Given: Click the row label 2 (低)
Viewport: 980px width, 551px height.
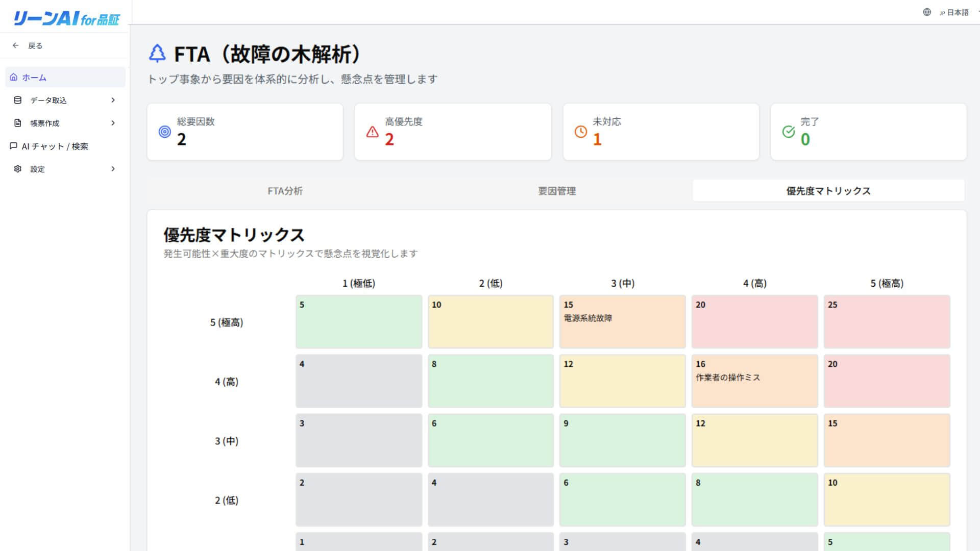Looking at the screenshot, I should point(227,500).
